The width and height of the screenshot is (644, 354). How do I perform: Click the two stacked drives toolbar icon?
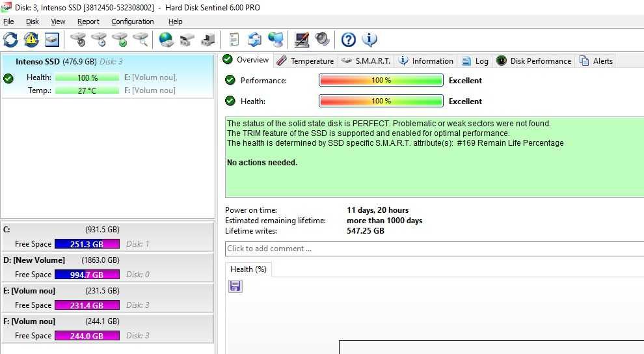(187, 40)
